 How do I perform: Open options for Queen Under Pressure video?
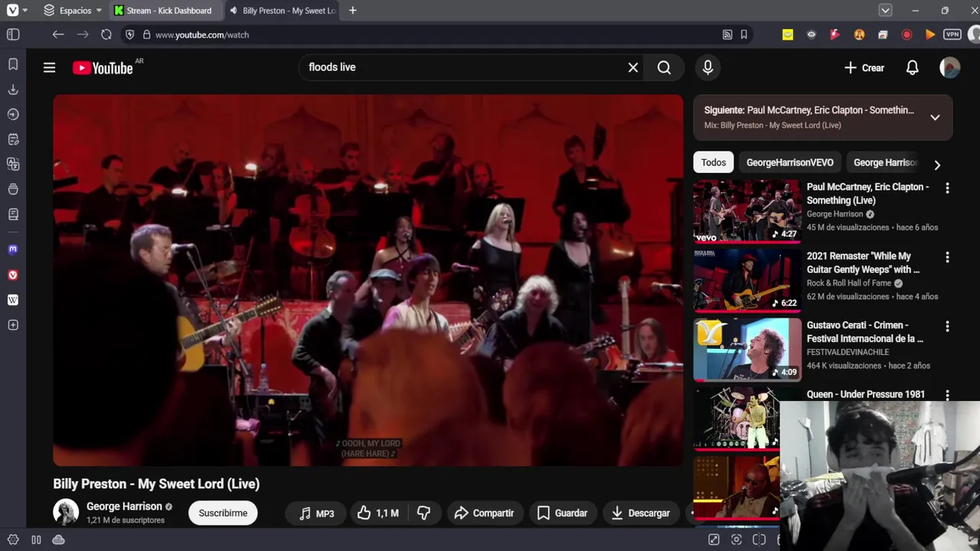pos(947,395)
